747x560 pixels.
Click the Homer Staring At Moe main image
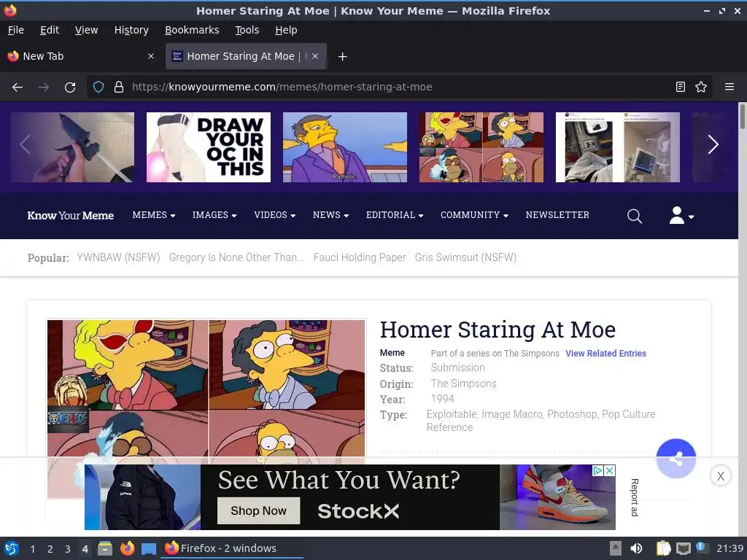coord(206,388)
